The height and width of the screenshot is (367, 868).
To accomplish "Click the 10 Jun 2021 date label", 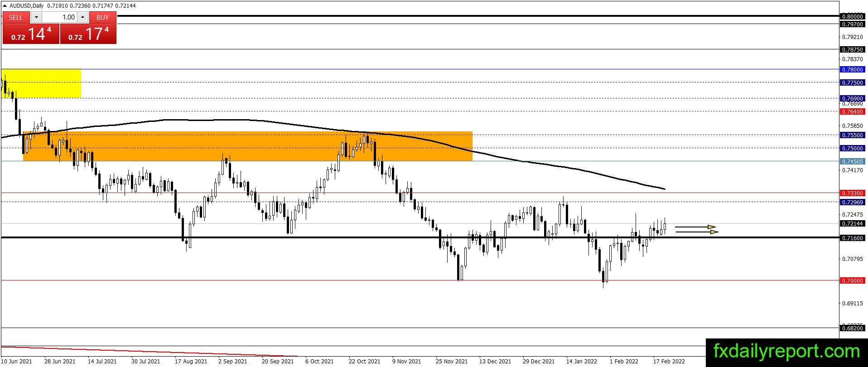I will point(17,362).
